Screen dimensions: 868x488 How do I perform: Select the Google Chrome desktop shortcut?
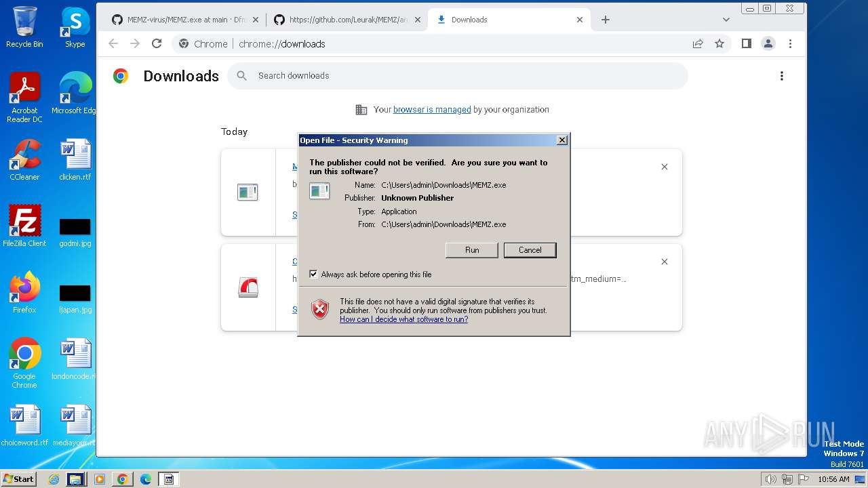pos(24,363)
